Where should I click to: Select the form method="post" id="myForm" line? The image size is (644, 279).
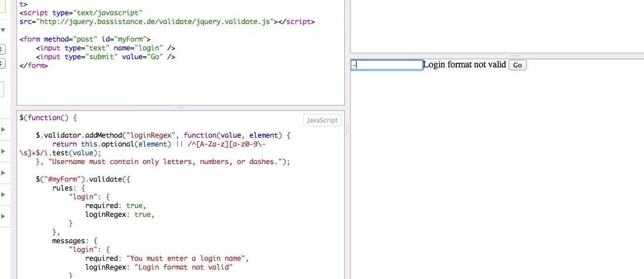[85, 39]
